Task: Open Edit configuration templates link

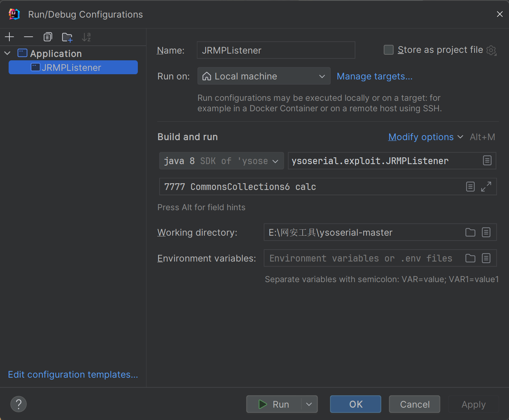Action: click(73, 375)
